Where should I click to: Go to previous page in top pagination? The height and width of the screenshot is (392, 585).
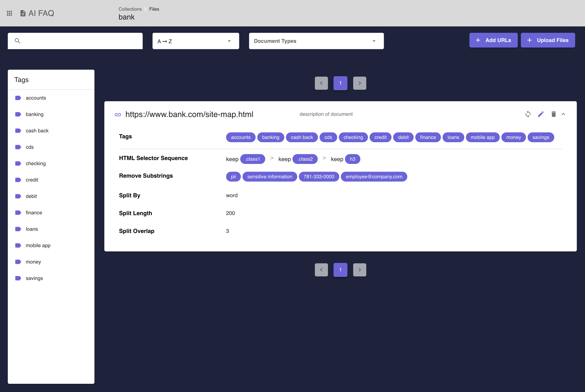[321, 83]
